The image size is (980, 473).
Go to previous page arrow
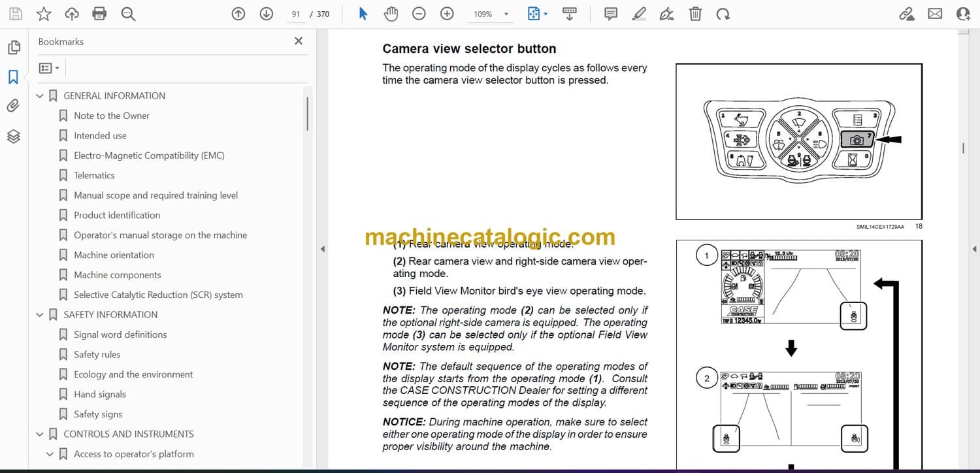tap(238, 14)
